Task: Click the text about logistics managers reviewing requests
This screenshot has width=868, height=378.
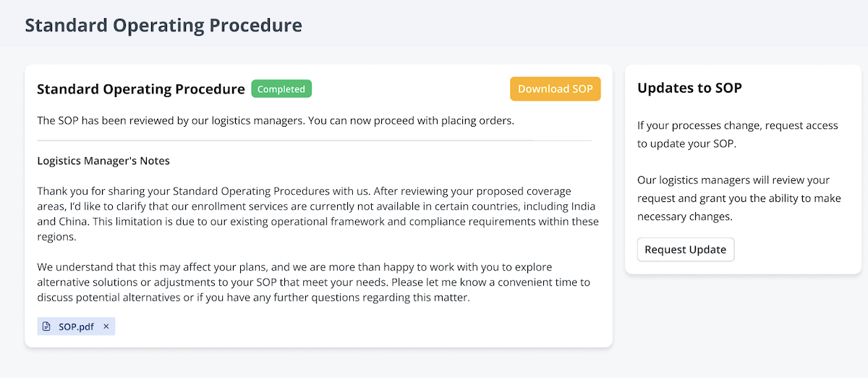Action: pos(738,198)
